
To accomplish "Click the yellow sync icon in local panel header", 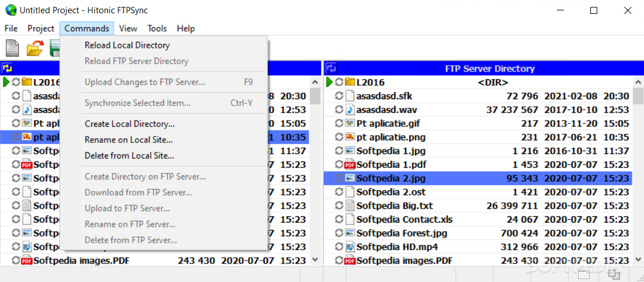I will coord(7,68).
